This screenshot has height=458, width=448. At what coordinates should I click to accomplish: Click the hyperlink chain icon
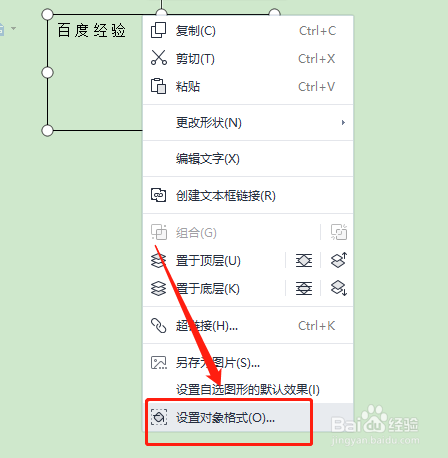(158, 326)
